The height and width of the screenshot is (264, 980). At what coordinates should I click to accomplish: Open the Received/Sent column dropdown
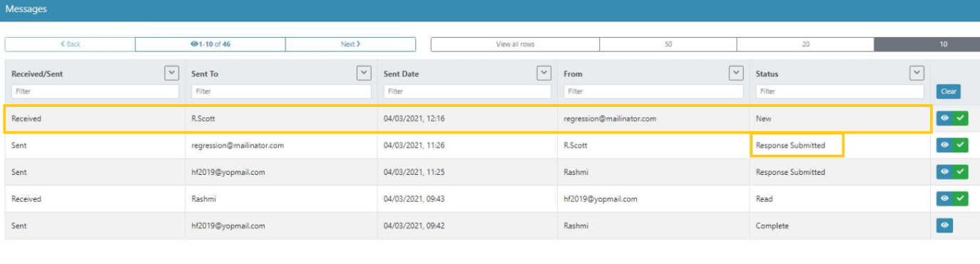171,73
